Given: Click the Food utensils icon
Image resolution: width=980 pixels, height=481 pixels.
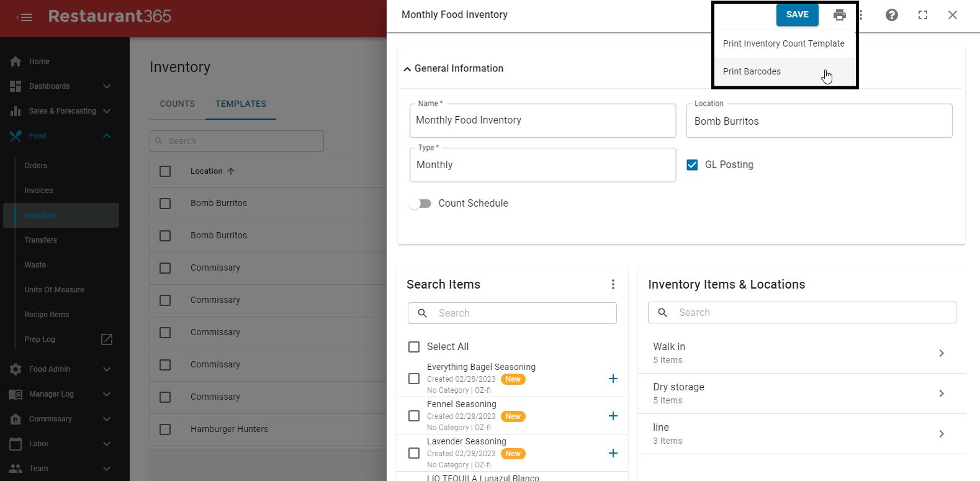Looking at the screenshot, I should pyautogui.click(x=16, y=136).
